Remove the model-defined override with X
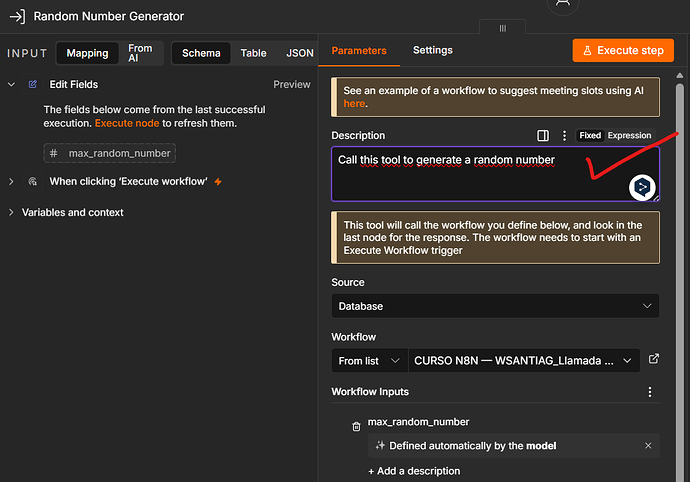Screen dimensions: 690x482 click(x=648, y=445)
